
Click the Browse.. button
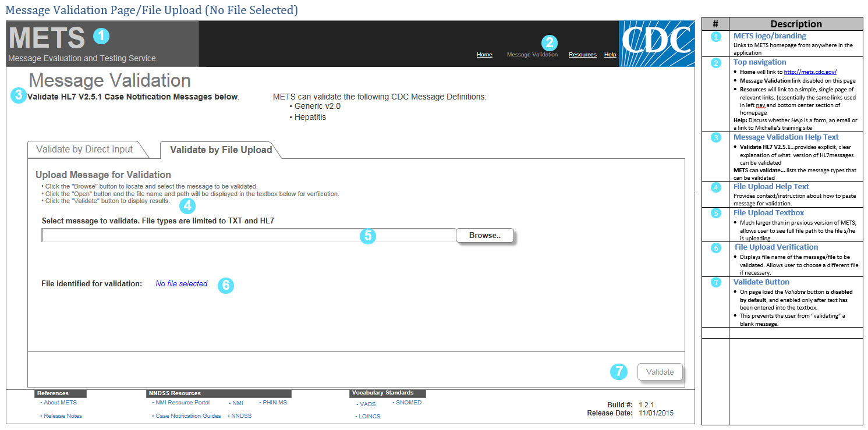click(x=485, y=236)
